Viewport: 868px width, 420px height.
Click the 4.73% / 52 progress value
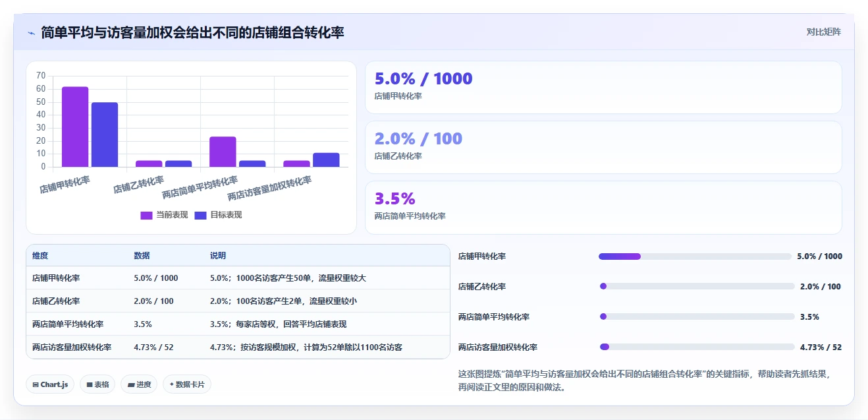[x=821, y=347]
